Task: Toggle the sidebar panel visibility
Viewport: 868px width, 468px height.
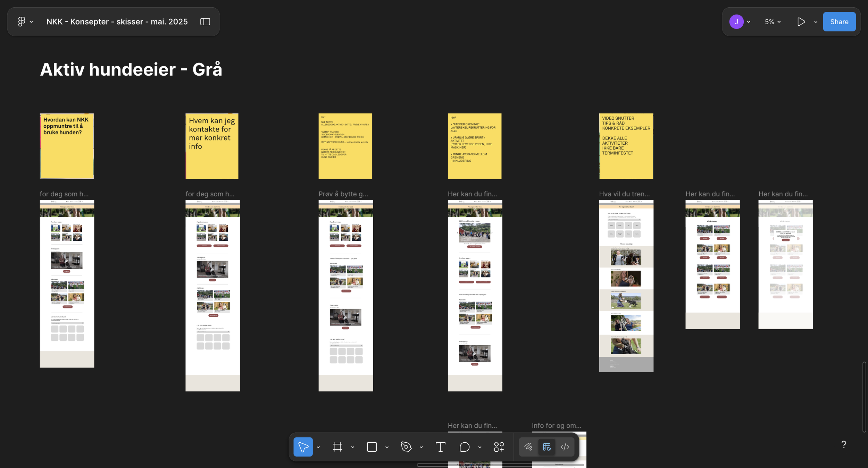Action: (205, 22)
